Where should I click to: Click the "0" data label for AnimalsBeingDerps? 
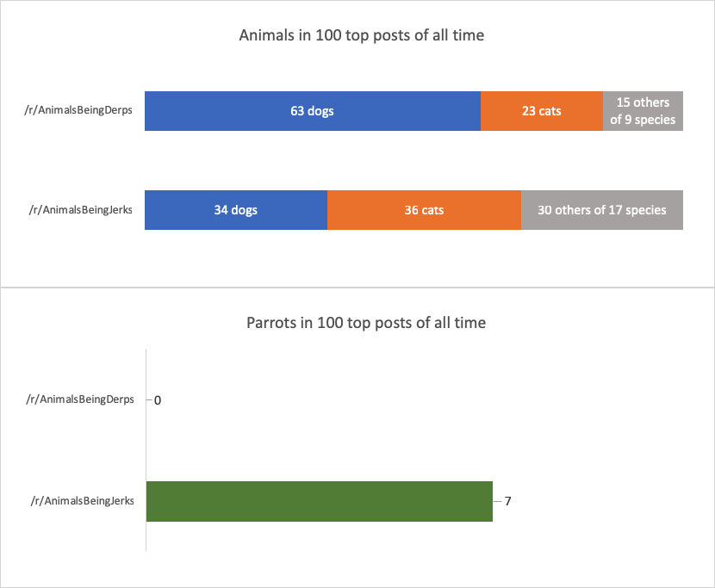158,400
